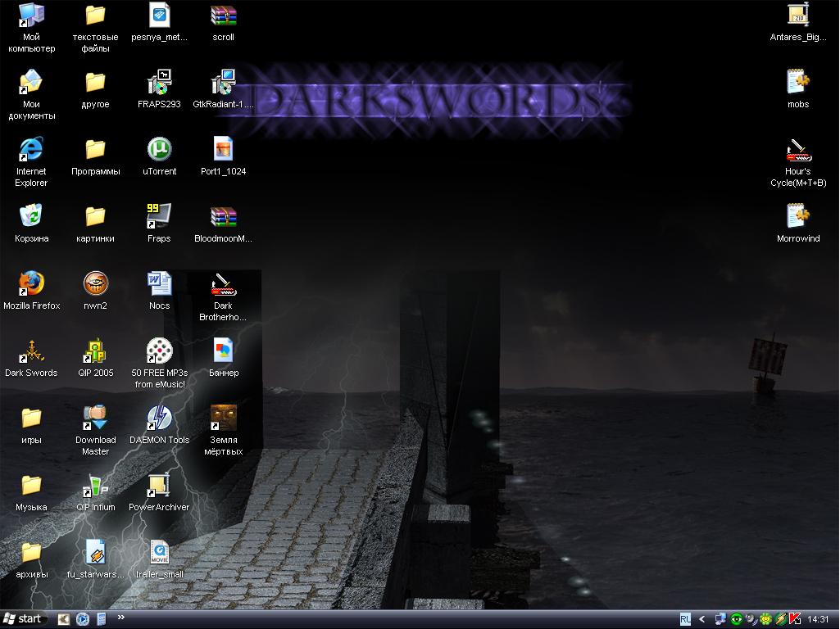Expand the Quick Launch overflow chevron
This screenshot has height=629, width=840.
point(121,618)
